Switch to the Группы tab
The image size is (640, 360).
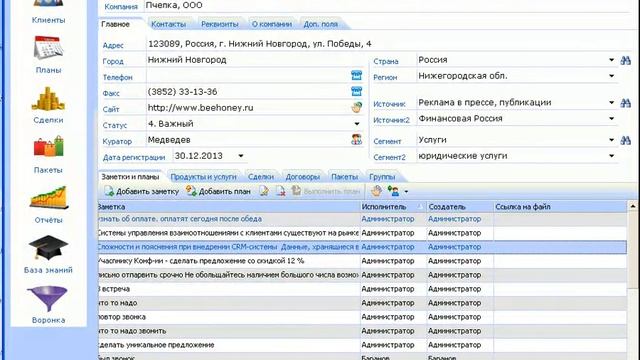[382, 177]
